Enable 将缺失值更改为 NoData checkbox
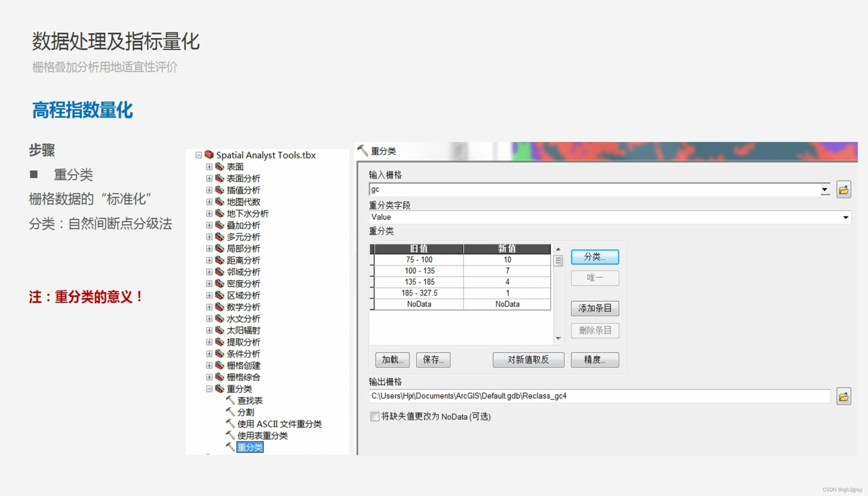868x496 pixels. coord(374,417)
